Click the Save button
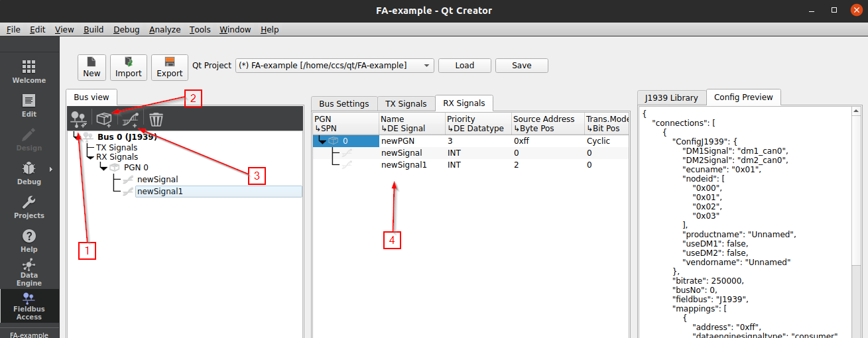 (521, 66)
